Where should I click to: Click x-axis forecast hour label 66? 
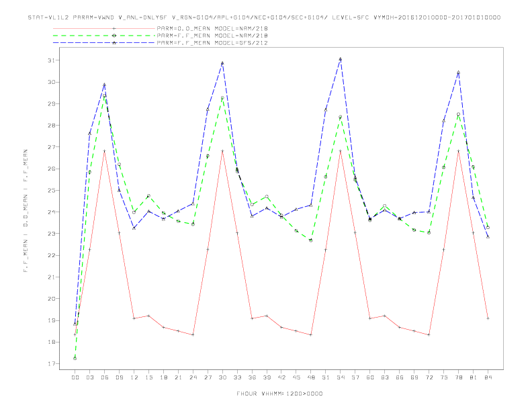[400, 377]
